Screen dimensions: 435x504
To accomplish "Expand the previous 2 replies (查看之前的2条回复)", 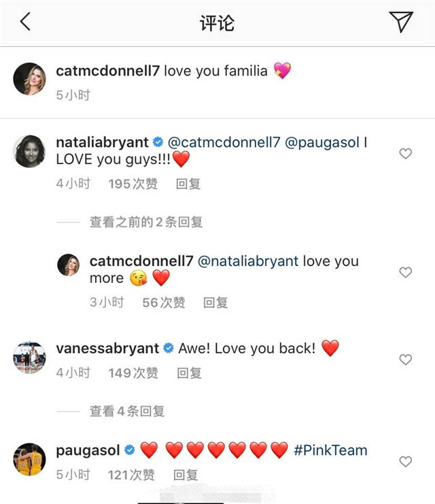I will [x=145, y=222].
